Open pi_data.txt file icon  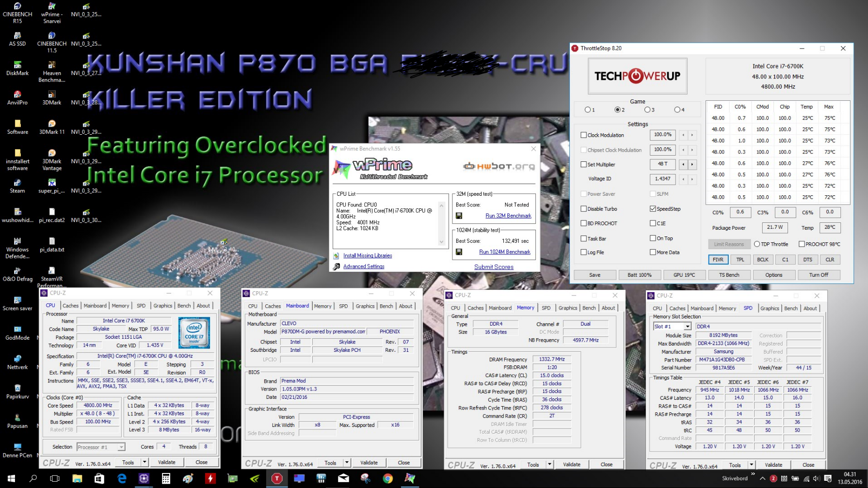(52, 245)
